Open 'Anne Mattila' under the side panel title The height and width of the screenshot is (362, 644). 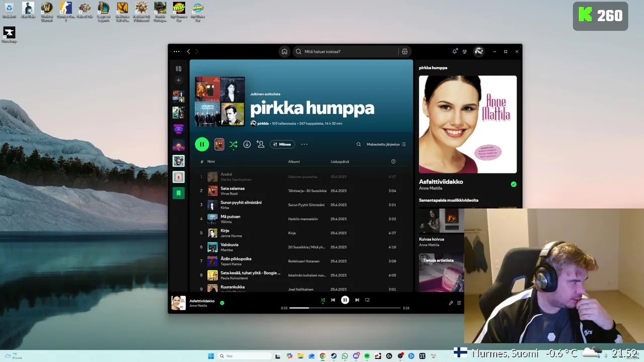coord(431,188)
